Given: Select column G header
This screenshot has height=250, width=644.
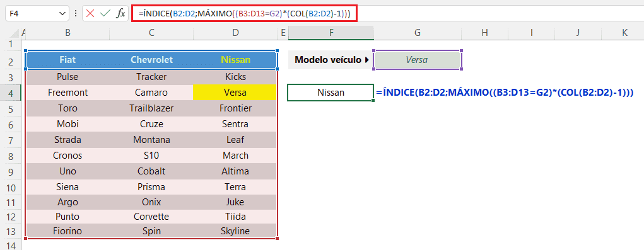Looking at the screenshot, I should (418, 33).
